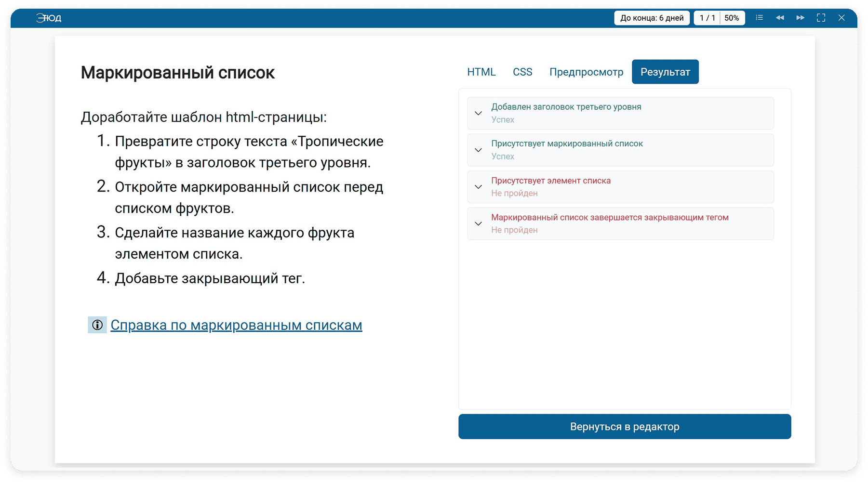868x483 pixels.
Task: Open the task list icon in the header
Action: click(759, 18)
